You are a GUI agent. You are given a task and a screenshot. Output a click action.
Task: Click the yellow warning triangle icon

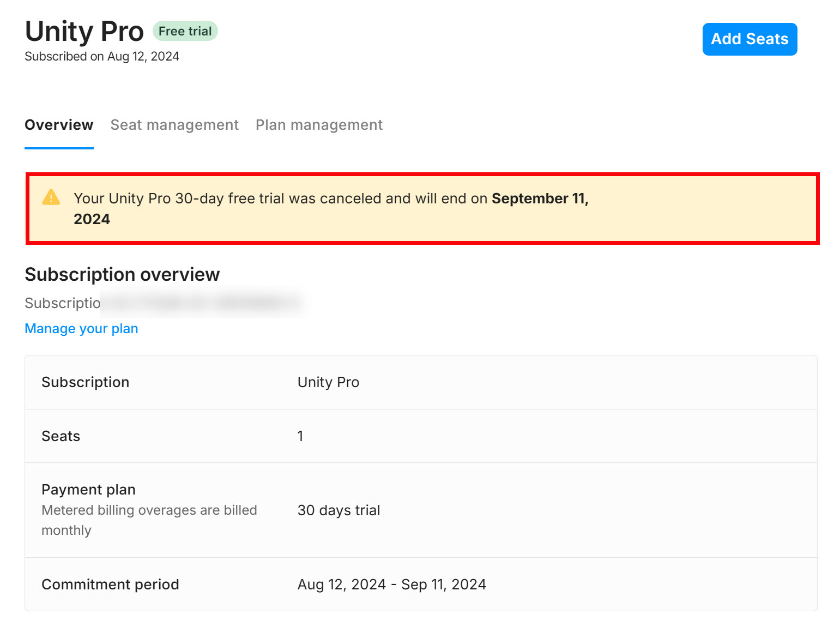click(x=51, y=197)
